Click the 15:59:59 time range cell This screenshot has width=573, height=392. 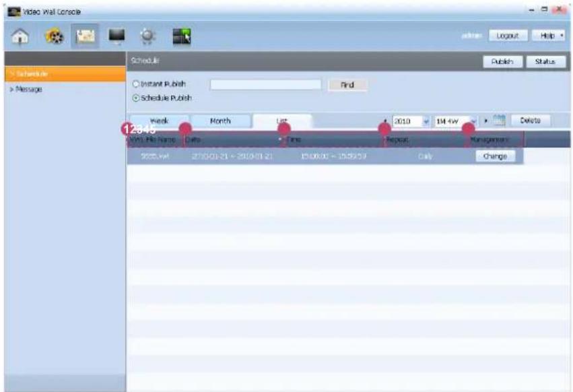(333, 156)
